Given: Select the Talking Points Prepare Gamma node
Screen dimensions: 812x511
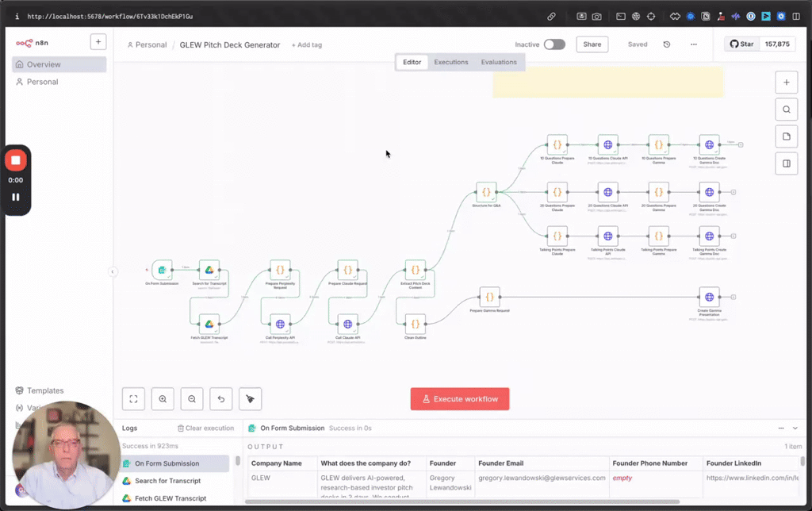Looking at the screenshot, I should 659,236.
